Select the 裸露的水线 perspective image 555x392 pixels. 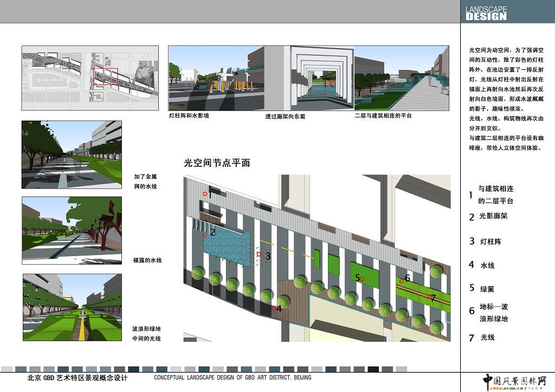point(72,231)
